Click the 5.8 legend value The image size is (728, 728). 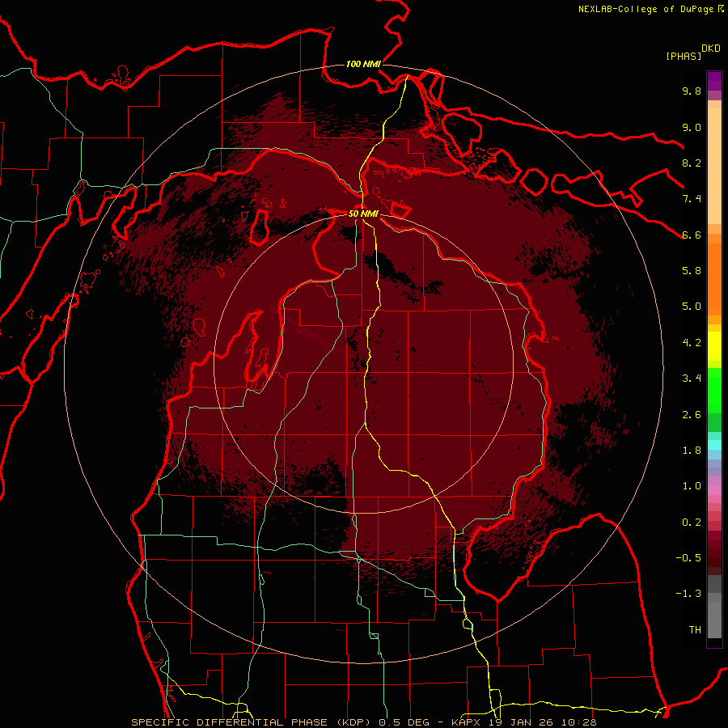click(x=692, y=271)
